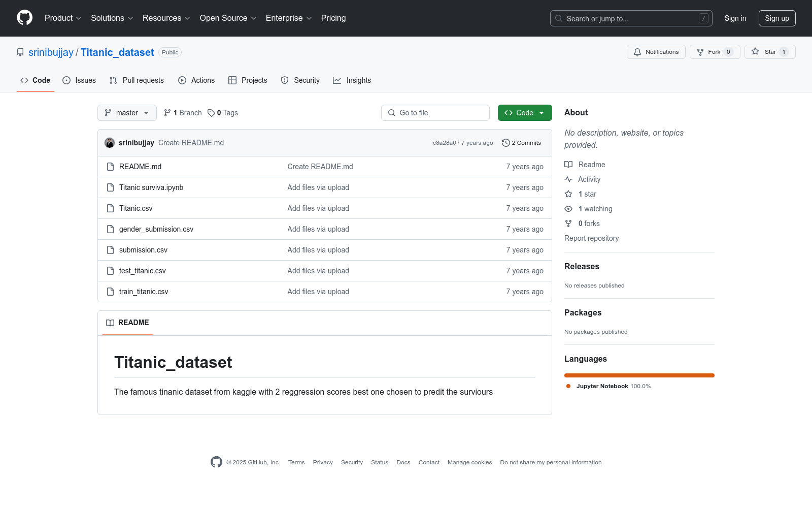The width and height of the screenshot is (812, 508).
Task: Switch to the Pull requests tab
Action: tap(137, 80)
